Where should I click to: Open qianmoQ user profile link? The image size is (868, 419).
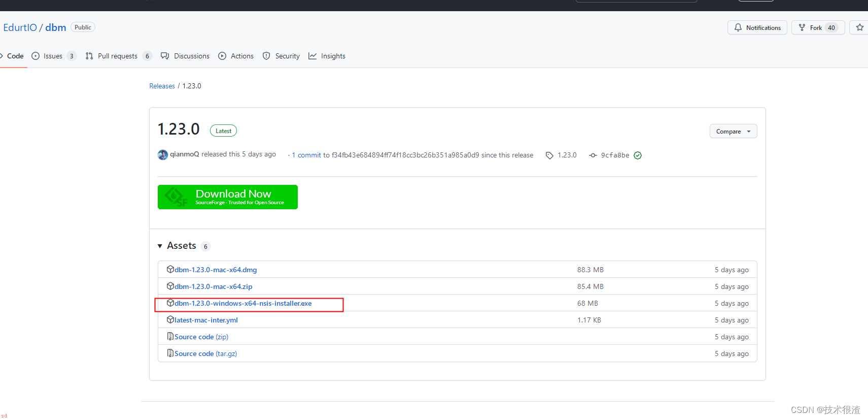click(x=185, y=154)
